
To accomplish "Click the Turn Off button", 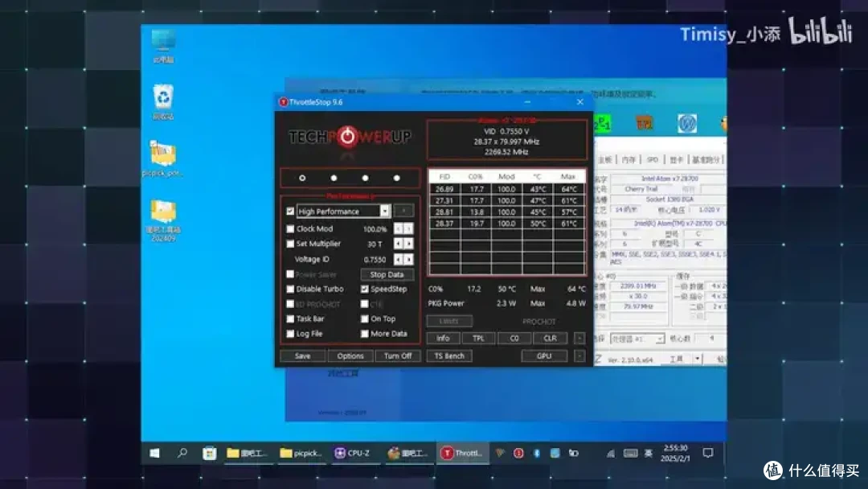I will (x=398, y=356).
